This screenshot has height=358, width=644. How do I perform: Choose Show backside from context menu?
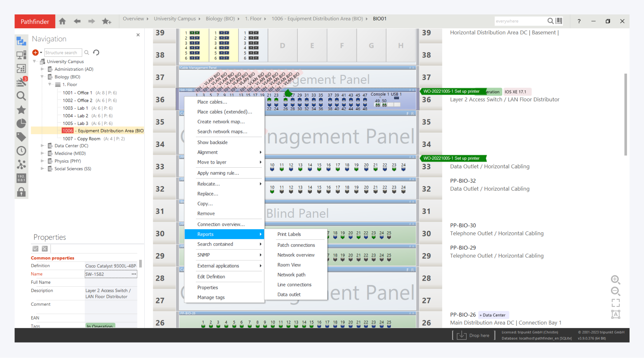[212, 142]
